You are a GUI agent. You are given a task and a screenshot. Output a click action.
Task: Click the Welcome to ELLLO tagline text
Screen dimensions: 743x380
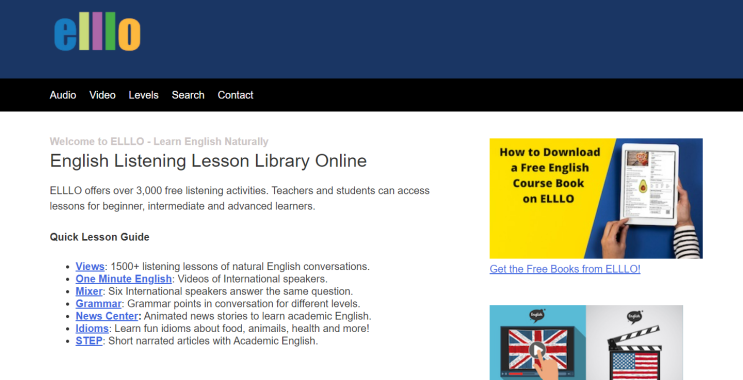coord(159,142)
